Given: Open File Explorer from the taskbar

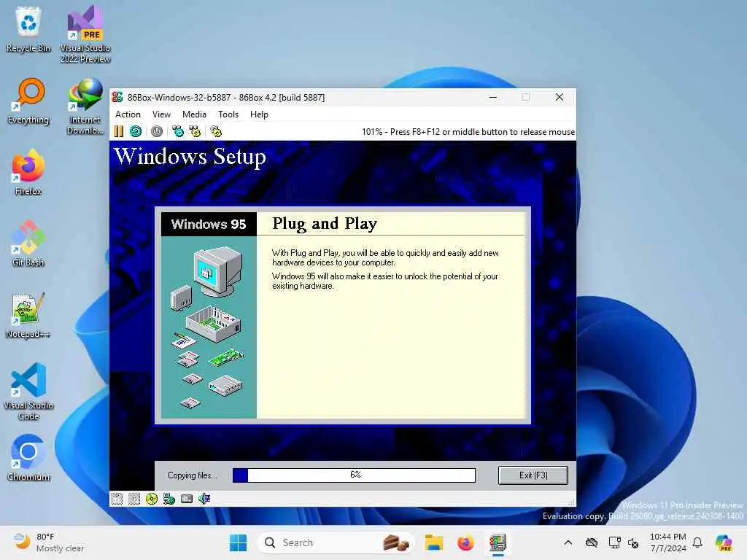Looking at the screenshot, I should [434, 542].
